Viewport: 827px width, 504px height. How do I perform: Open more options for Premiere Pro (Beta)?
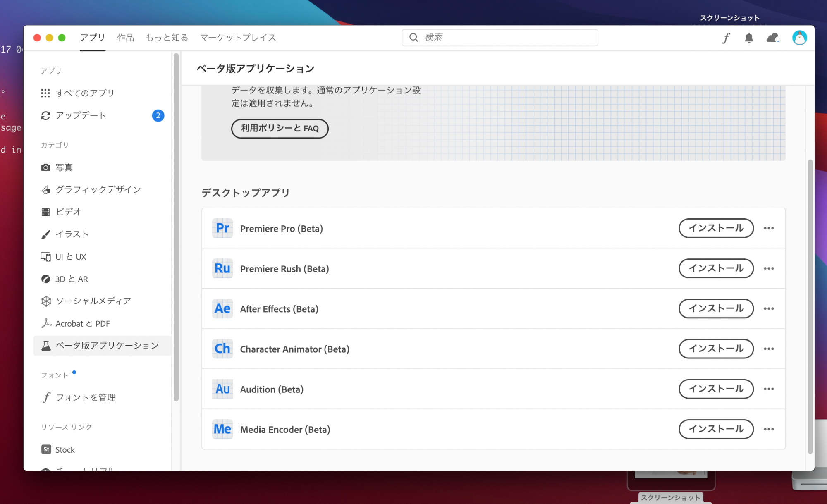[769, 228]
